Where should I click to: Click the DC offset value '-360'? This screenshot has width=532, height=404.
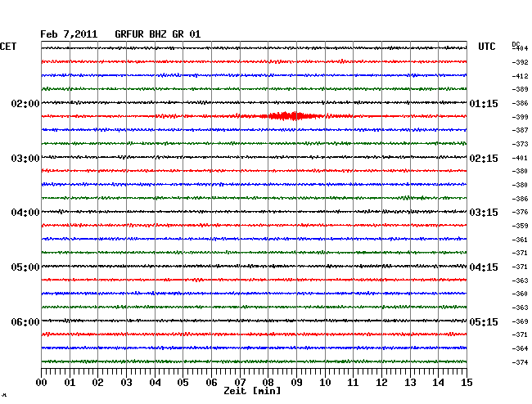point(520,294)
